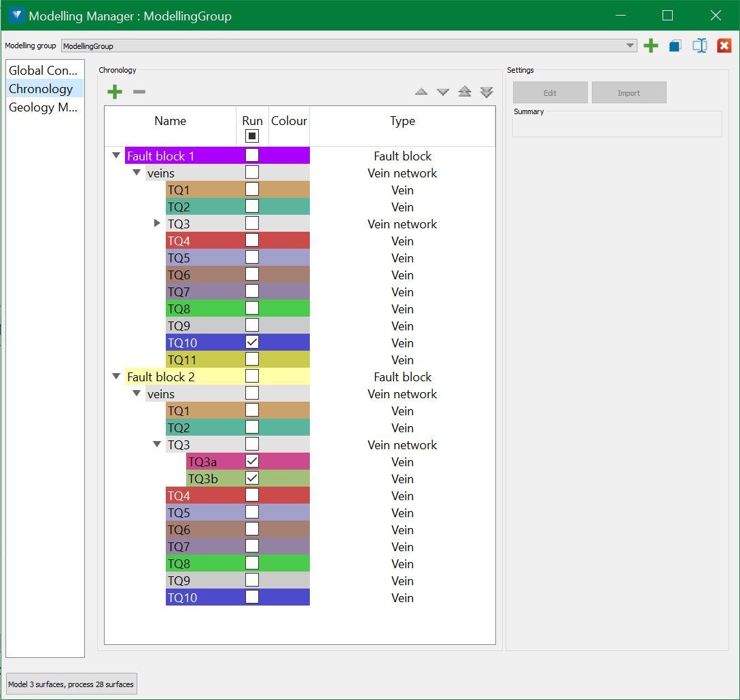
Task: Click the move to top double arrow
Action: 465,92
